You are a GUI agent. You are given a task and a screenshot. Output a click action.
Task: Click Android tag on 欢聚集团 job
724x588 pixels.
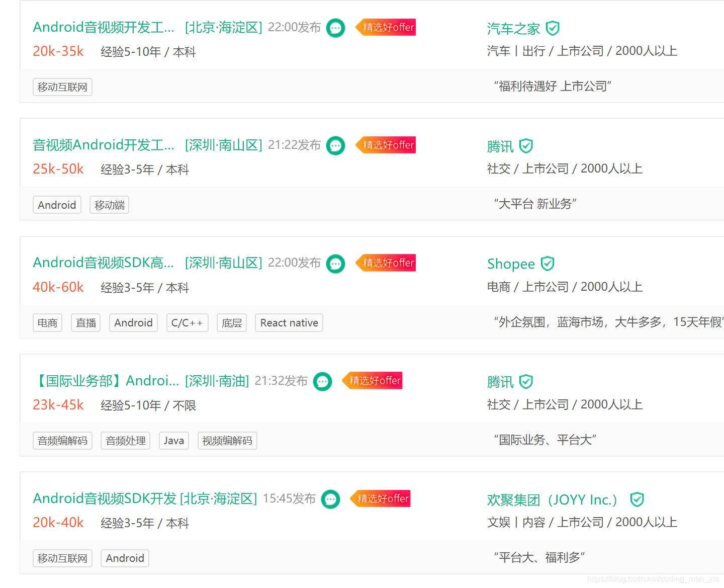point(125,558)
